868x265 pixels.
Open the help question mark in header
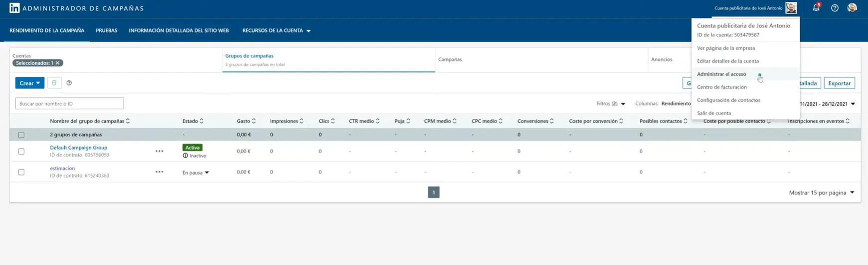coord(835,8)
